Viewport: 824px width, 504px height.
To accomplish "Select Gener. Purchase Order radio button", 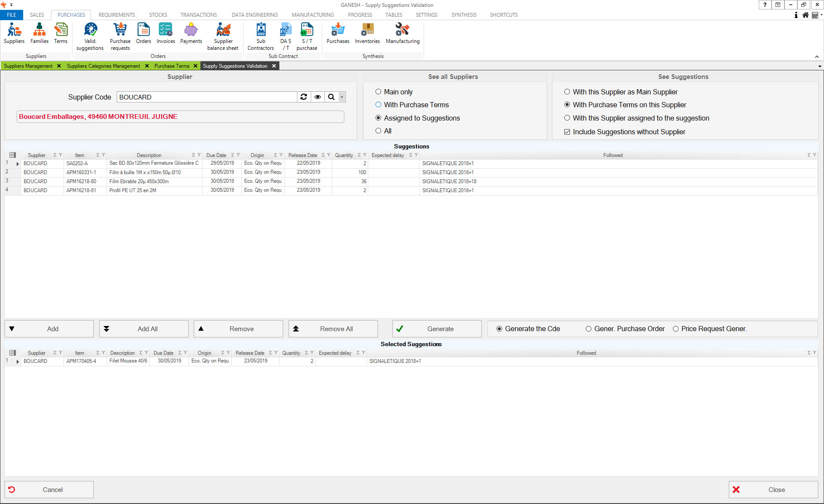I will [588, 329].
